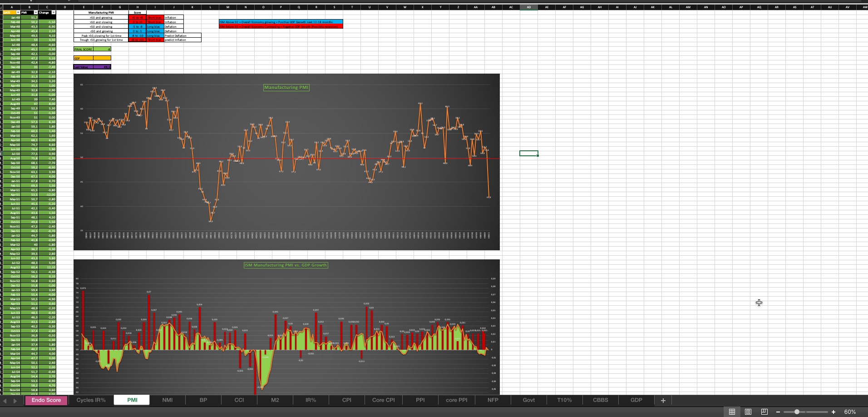Select column A header
This screenshot has height=417, width=868.
click(x=12, y=7)
